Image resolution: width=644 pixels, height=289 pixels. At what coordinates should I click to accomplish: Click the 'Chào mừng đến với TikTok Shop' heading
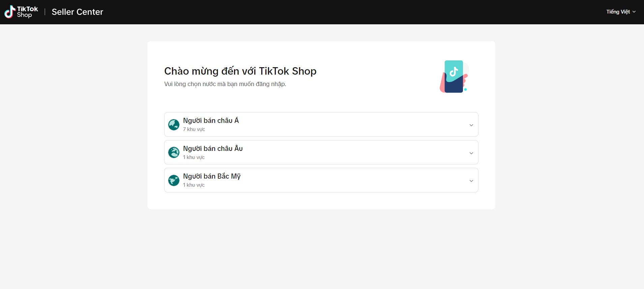click(x=240, y=71)
